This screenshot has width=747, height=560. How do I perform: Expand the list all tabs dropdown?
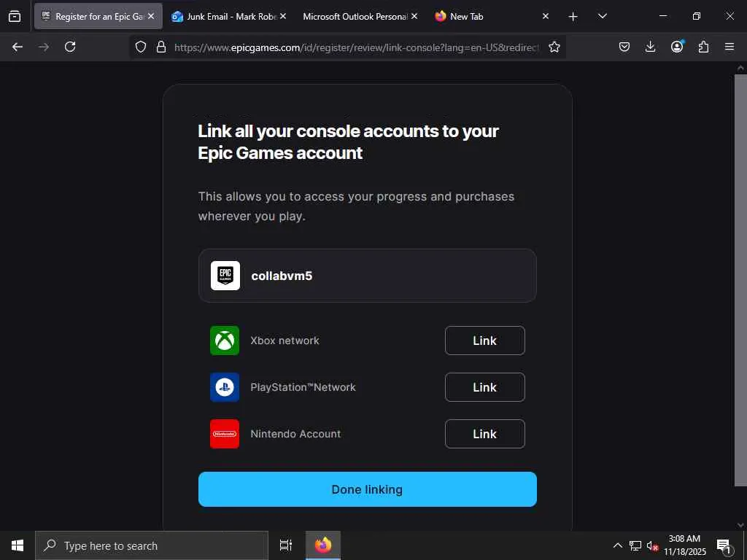[x=602, y=16]
